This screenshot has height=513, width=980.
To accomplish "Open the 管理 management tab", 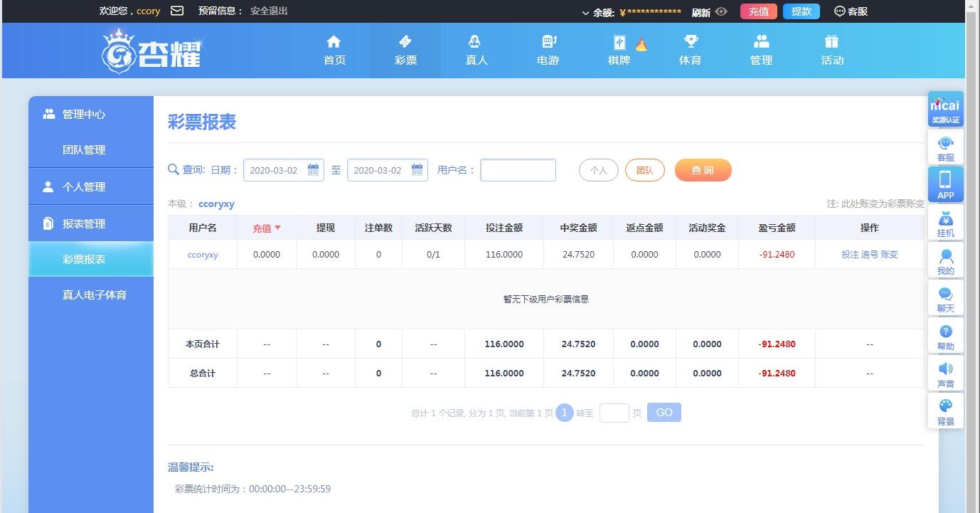I will [x=762, y=51].
